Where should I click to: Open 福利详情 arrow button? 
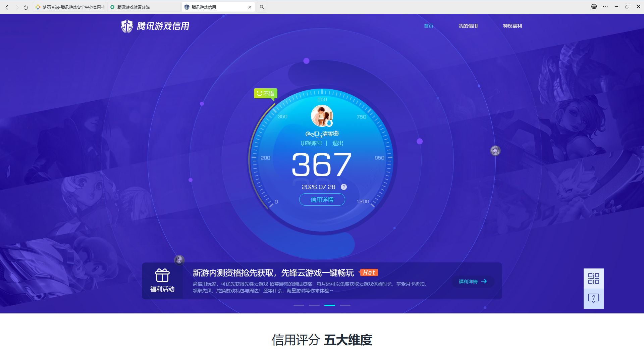(473, 281)
